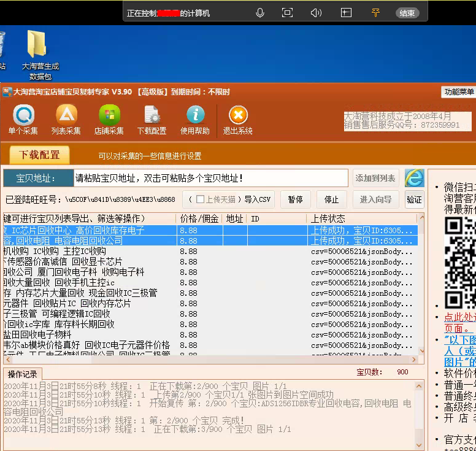Click the layout panel icon in control bar

tap(346, 13)
